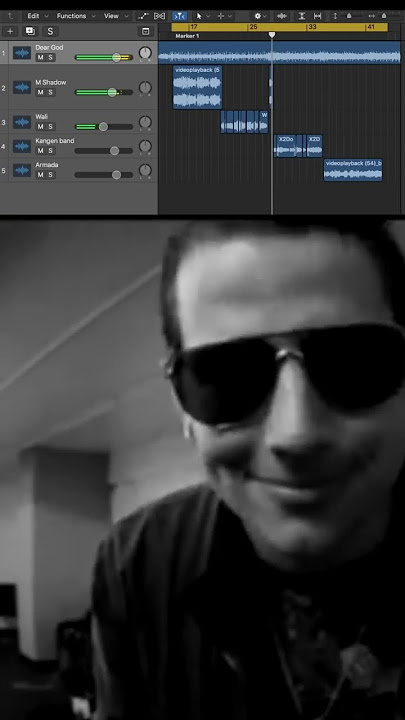Toggle the highlighted Catch Playhead button
This screenshot has width=405, height=720.
click(x=179, y=16)
